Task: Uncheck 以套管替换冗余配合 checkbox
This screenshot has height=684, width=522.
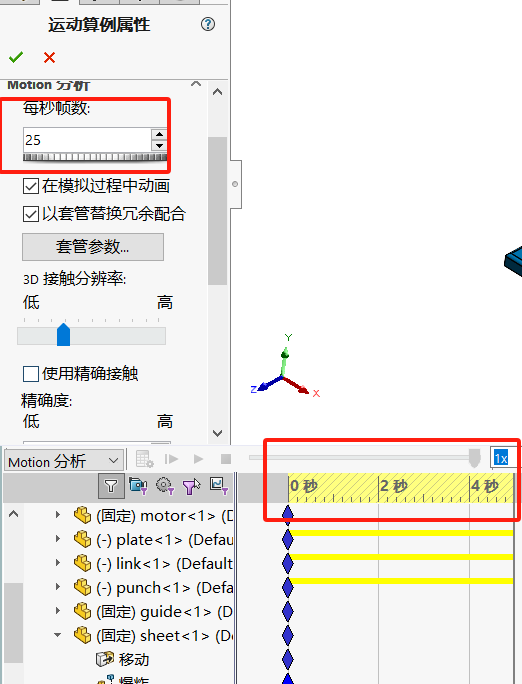Action: pyautogui.click(x=31, y=214)
